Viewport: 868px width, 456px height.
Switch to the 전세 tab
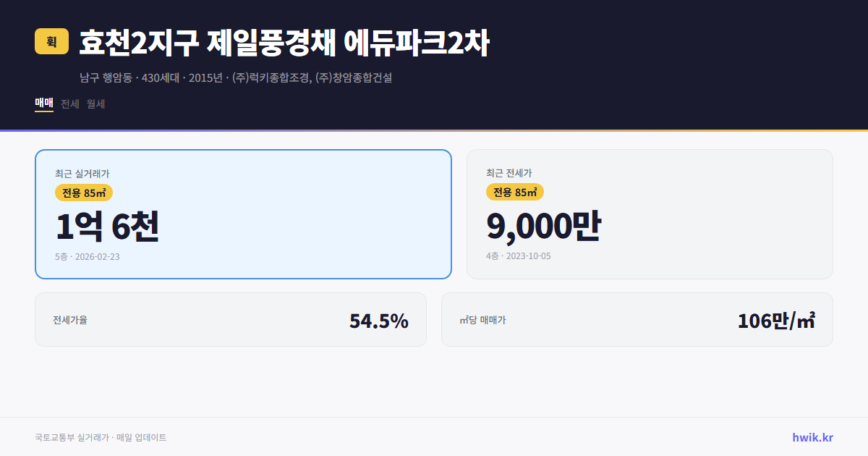[x=69, y=104]
